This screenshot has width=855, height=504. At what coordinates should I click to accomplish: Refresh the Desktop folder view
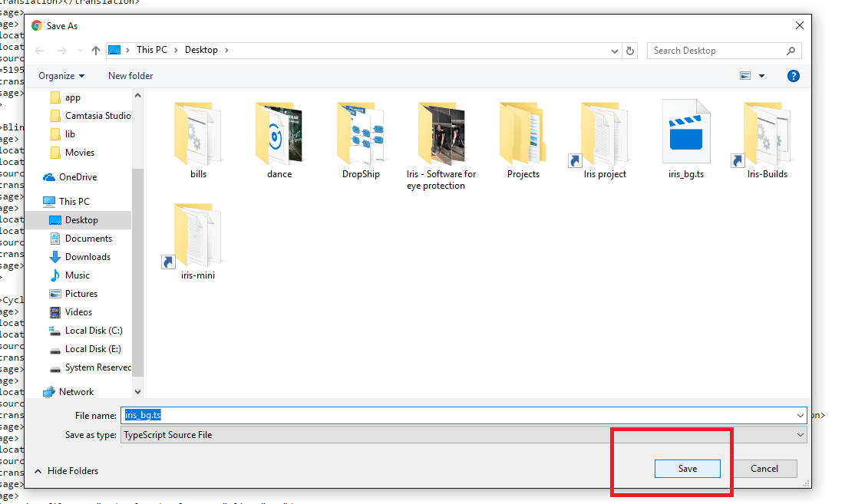click(x=630, y=51)
